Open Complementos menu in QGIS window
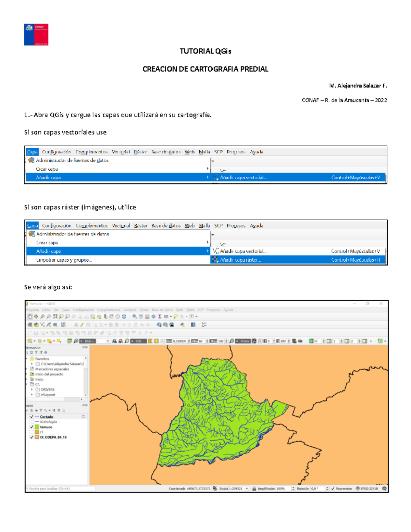The width and height of the screenshot is (411, 532). (x=109, y=310)
